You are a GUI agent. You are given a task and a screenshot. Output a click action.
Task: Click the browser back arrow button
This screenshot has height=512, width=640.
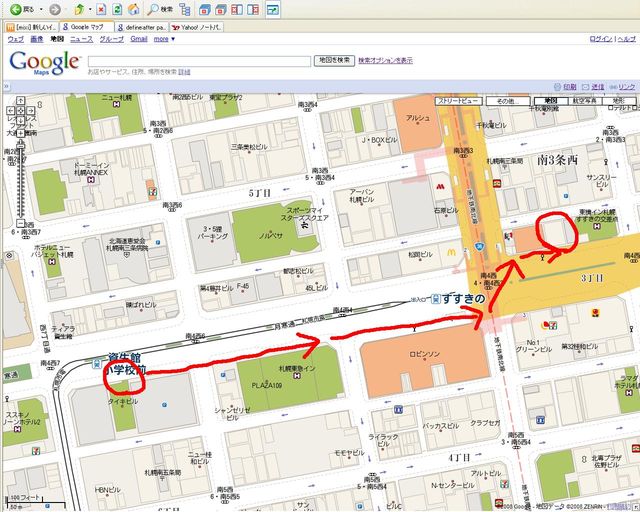pos(15,9)
